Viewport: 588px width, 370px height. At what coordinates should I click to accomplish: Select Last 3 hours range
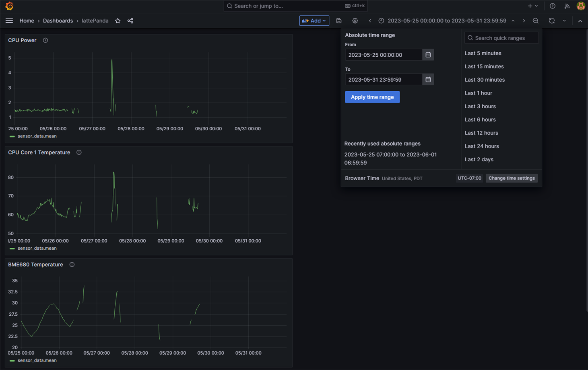tap(480, 106)
